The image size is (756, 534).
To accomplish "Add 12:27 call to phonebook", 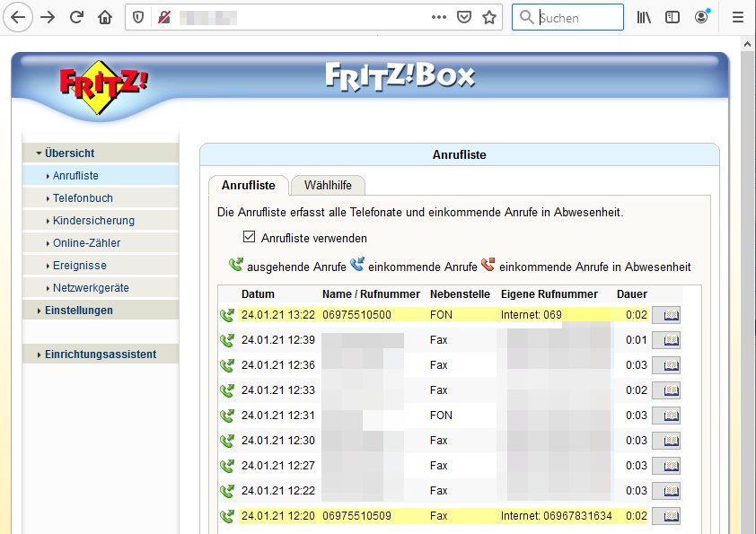I will coord(666,466).
